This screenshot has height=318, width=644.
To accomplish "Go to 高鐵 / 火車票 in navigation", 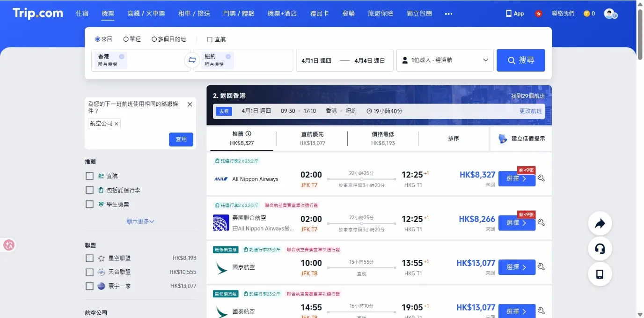I will 146,14.
